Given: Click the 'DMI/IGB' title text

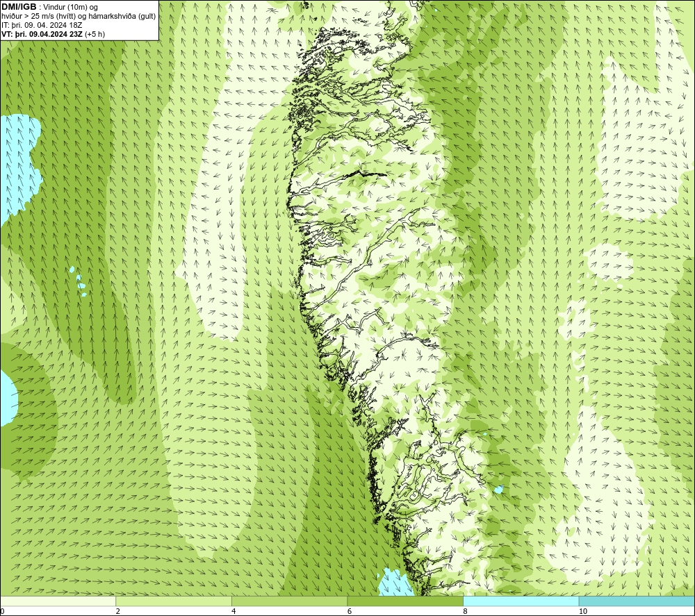Looking at the screenshot, I should pos(19,7).
